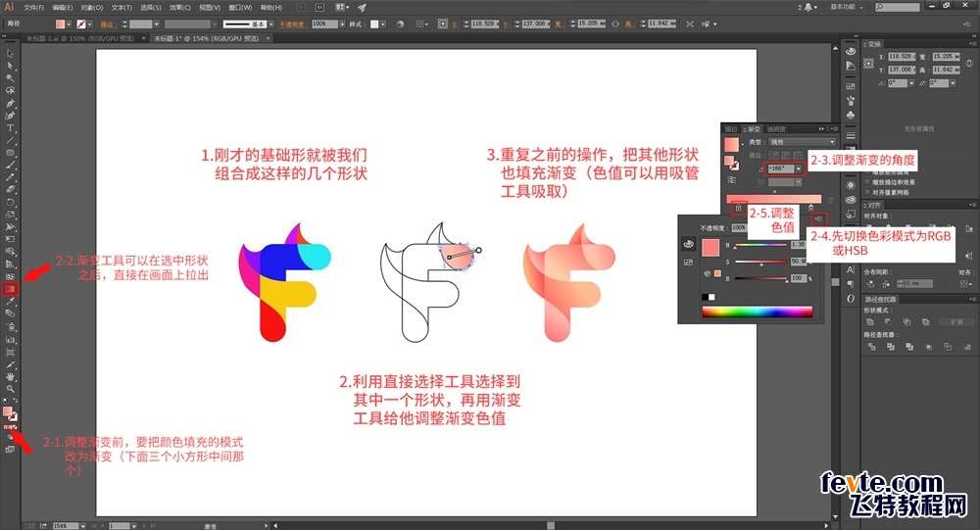Open the 编辑(E) menu
This screenshot has width=980, height=530.
pos(62,8)
